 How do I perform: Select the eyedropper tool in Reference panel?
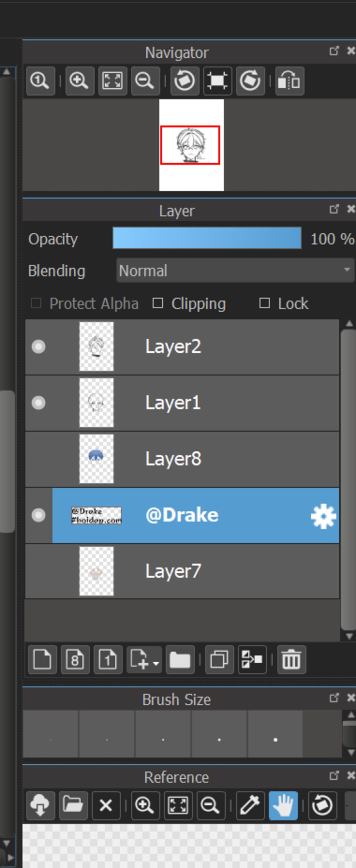[250, 805]
